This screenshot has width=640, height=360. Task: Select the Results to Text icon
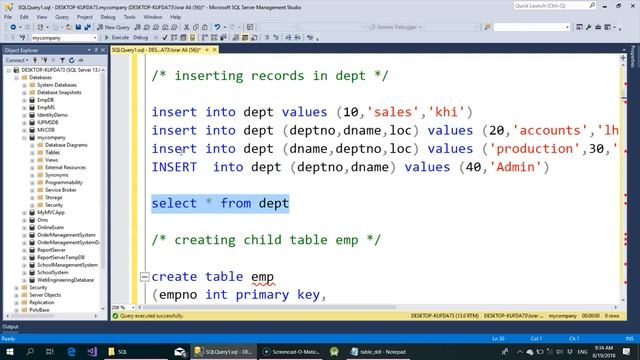click(x=236, y=38)
